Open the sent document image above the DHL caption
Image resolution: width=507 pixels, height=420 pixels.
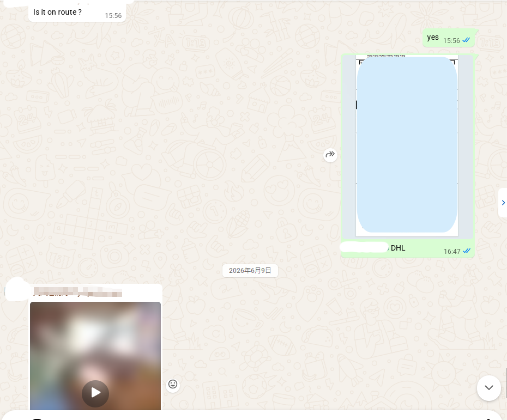point(407,147)
